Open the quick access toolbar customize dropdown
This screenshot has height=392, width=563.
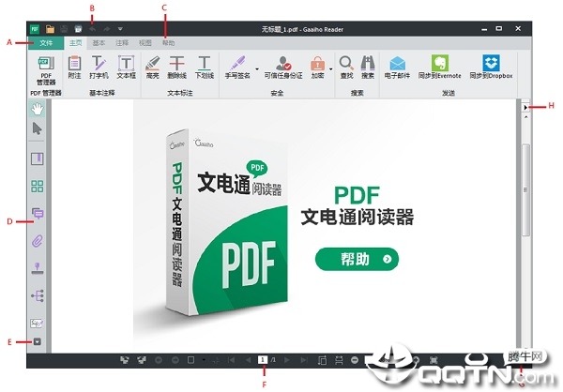(120, 29)
